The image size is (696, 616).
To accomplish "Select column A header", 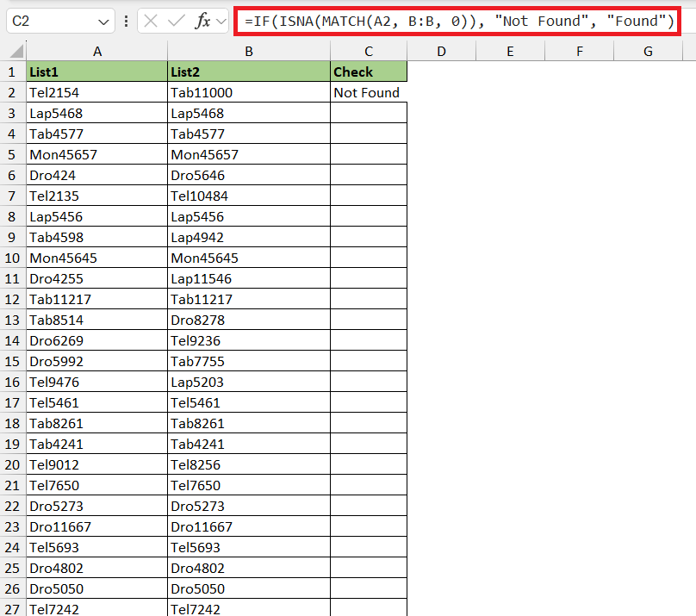I will pos(96,52).
